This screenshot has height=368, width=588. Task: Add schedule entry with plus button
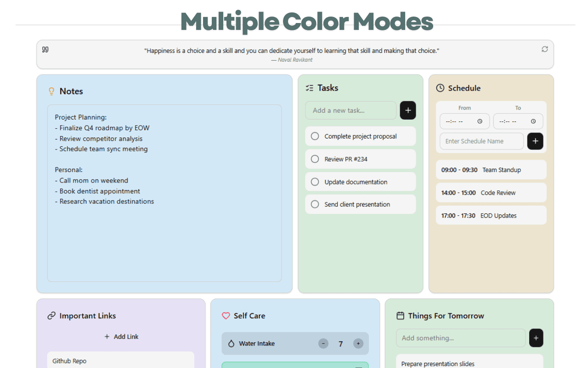(x=535, y=141)
